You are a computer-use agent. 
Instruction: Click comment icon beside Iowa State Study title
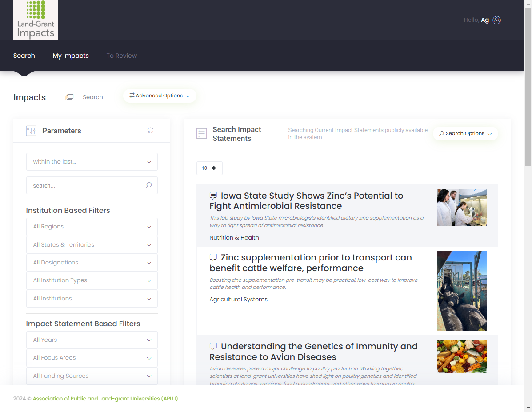(x=213, y=195)
